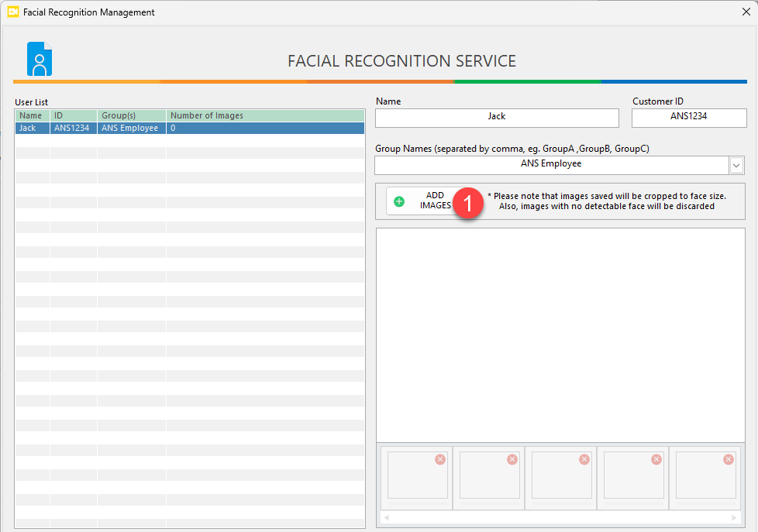758x532 pixels.
Task: Focus the Name input field
Action: (x=497, y=117)
